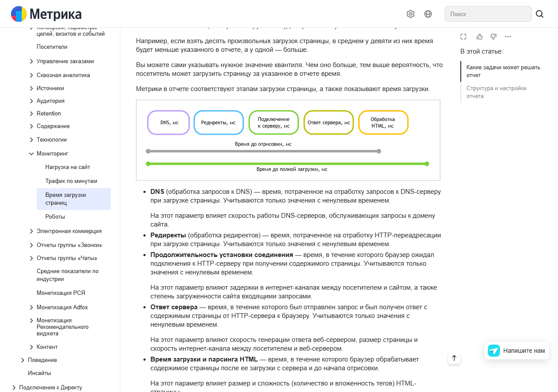This screenshot has height=392, width=558.
Task: Click the Напишите нам chat button
Action: [x=517, y=351]
